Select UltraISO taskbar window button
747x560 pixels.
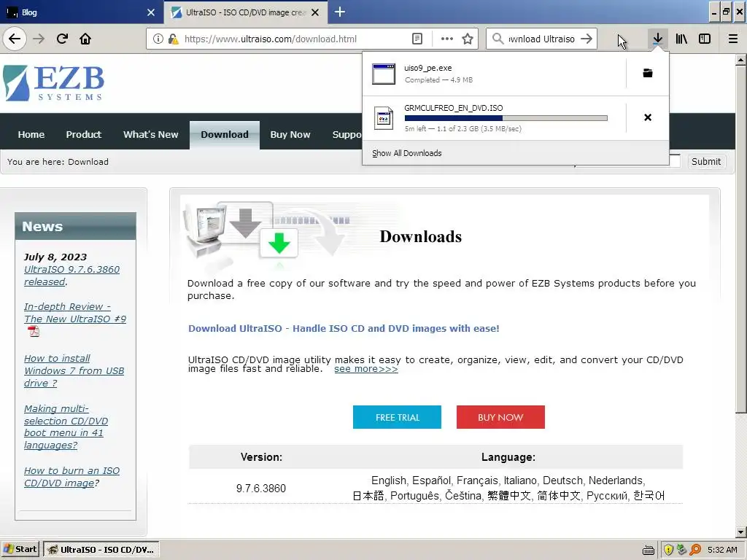101,550
